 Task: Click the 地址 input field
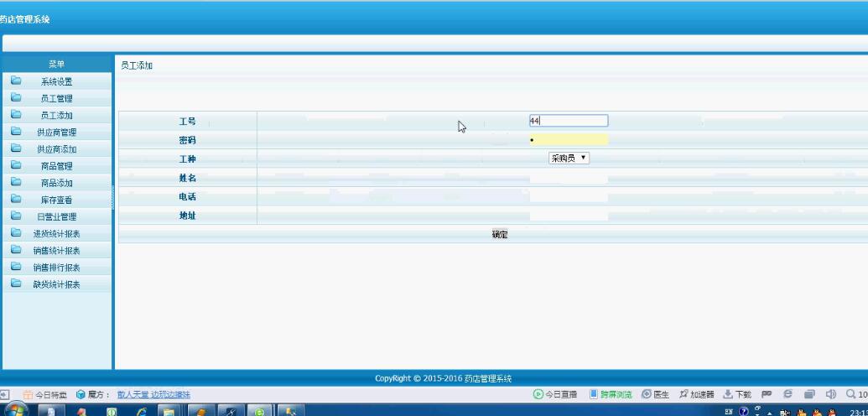click(569, 216)
